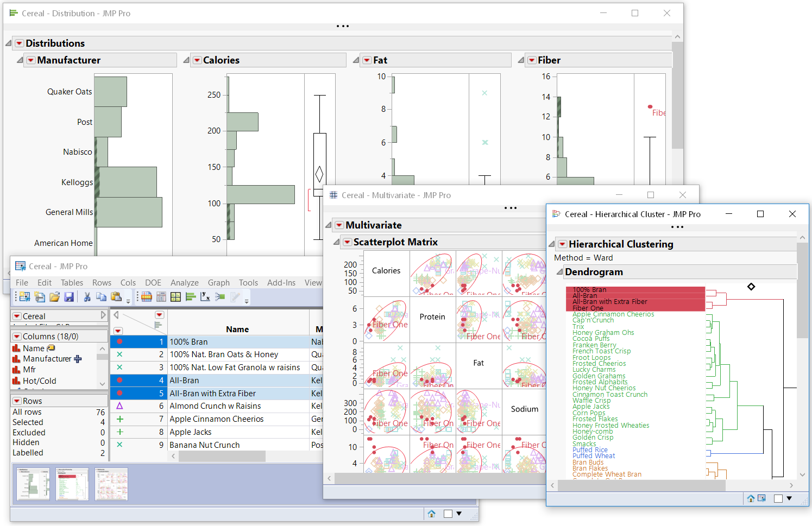Click the first report thumbnail in the data table window
Image resolution: width=812 pixels, height=526 pixels.
pos(32,484)
